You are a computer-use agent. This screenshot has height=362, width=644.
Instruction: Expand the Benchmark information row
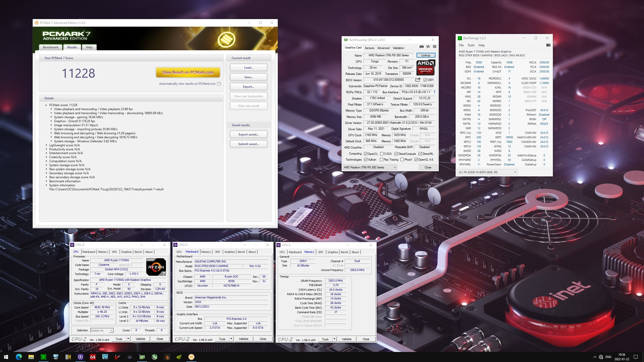(46, 181)
